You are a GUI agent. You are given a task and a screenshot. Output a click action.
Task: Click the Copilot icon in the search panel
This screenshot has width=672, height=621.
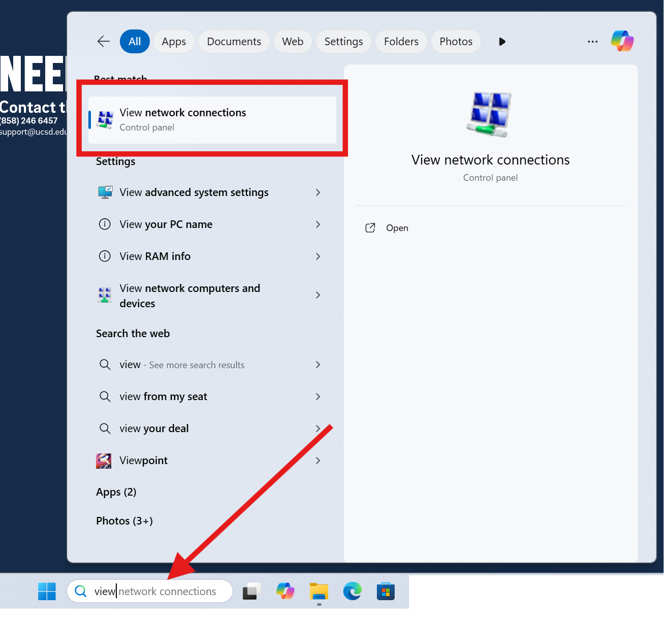point(622,41)
